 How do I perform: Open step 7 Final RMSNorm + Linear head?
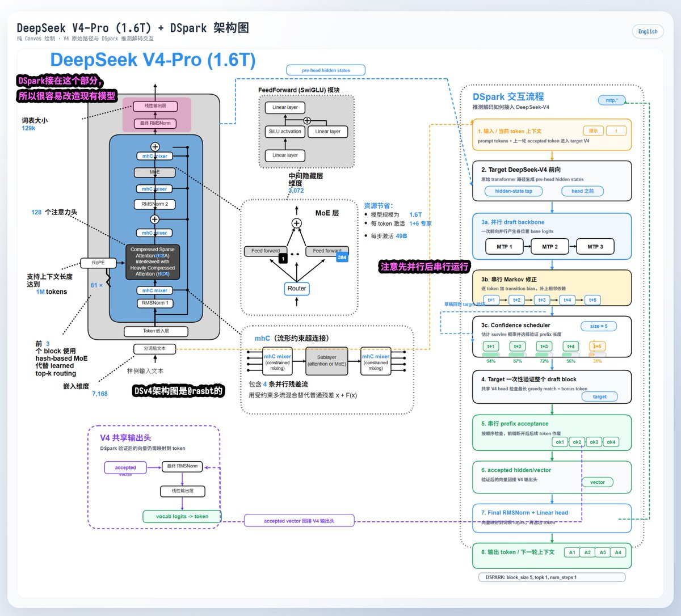coord(552,518)
